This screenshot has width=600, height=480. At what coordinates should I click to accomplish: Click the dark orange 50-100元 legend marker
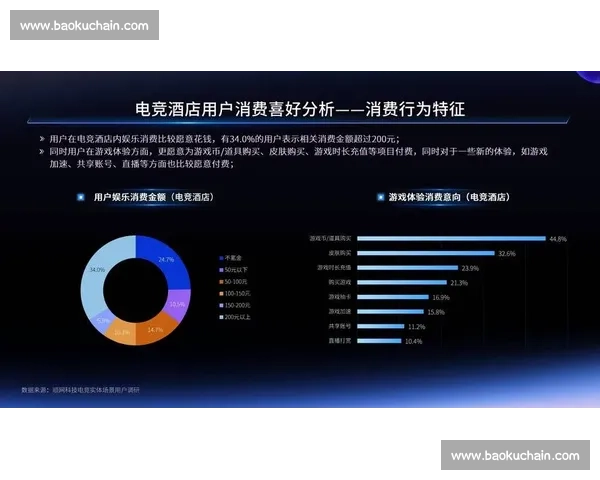[x=221, y=282]
